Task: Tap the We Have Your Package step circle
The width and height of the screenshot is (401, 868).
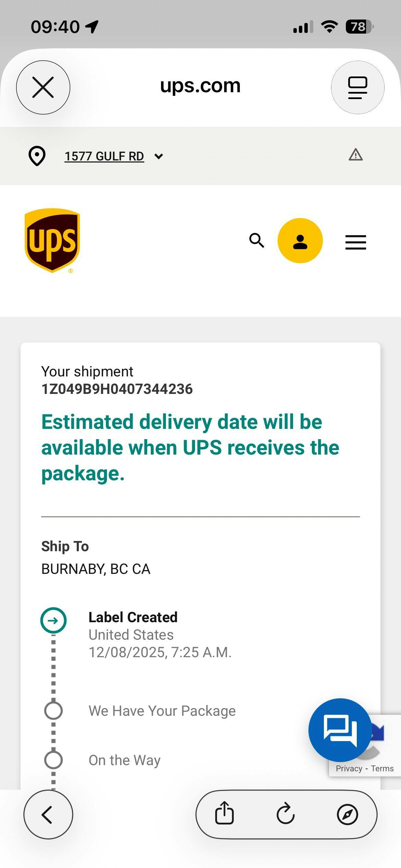Action: [x=53, y=711]
